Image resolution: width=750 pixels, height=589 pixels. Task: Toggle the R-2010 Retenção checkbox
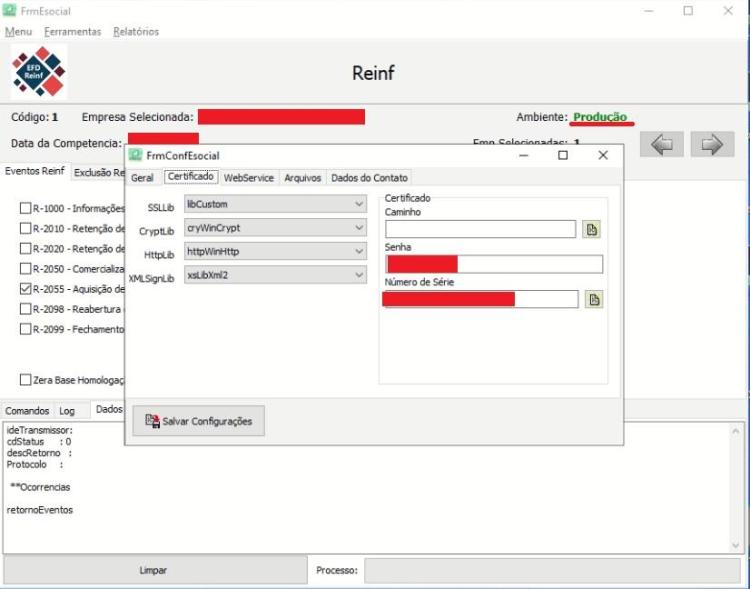tap(25, 228)
